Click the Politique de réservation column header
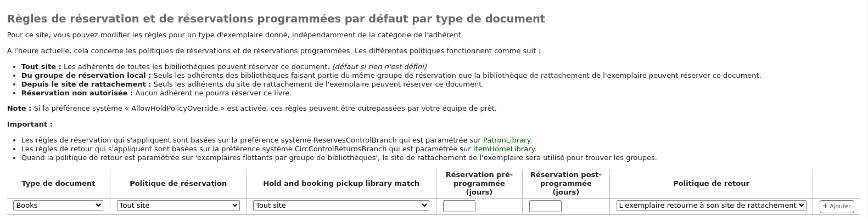The width and height of the screenshot is (868, 222). pos(178,184)
